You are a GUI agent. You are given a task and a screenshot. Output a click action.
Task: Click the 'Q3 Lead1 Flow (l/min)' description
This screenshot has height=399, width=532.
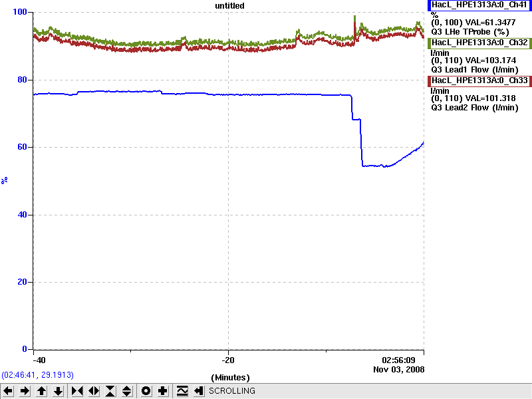tap(475, 70)
